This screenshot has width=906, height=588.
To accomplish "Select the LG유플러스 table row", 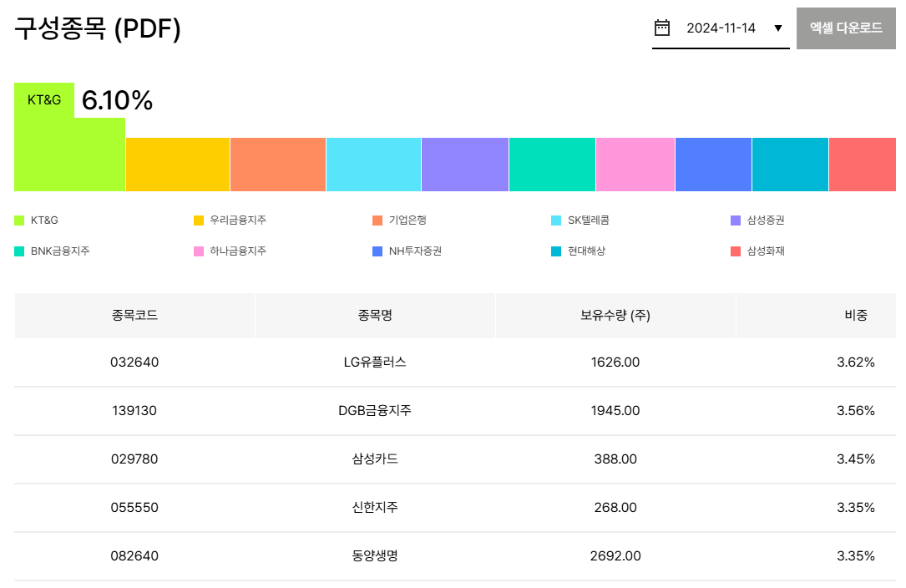I will click(x=453, y=362).
